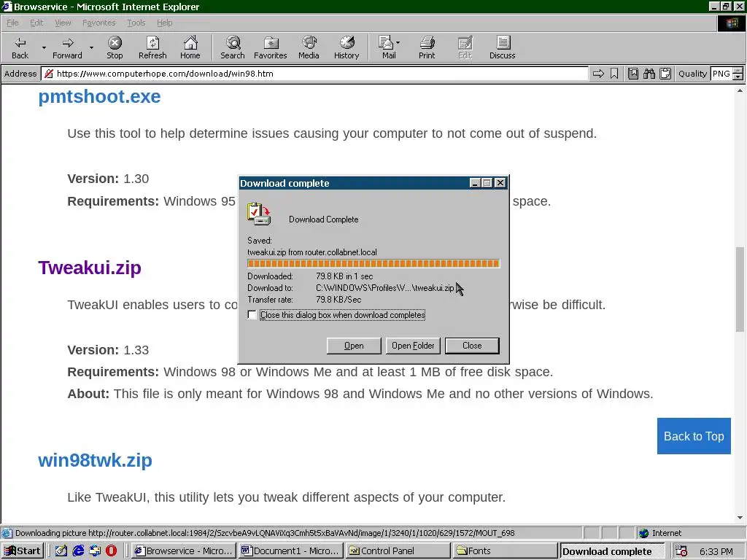Click the scrollbar up arrow
This screenshot has height=560, width=747.
740,90
